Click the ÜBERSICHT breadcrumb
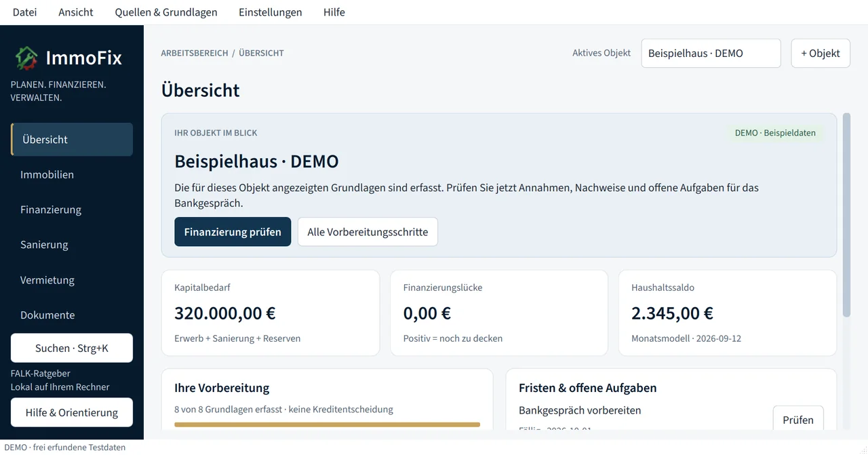The width and height of the screenshot is (868, 455). (261, 53)
